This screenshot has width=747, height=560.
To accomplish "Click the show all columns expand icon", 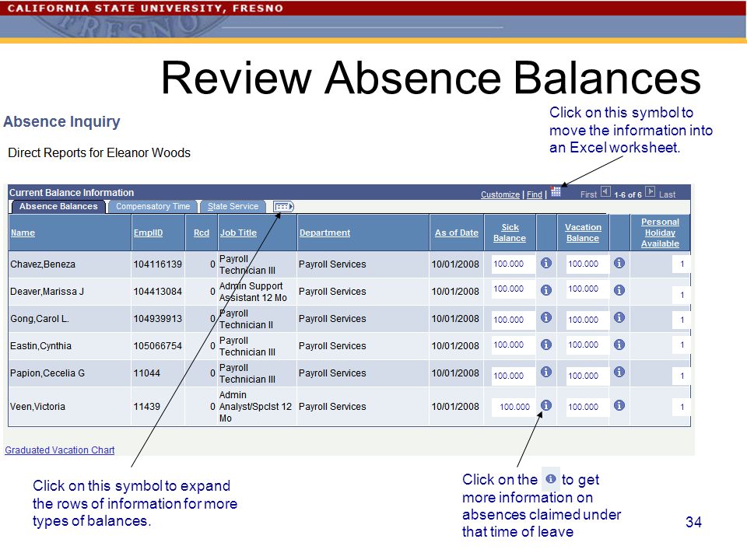I will (x=283, y=207).
